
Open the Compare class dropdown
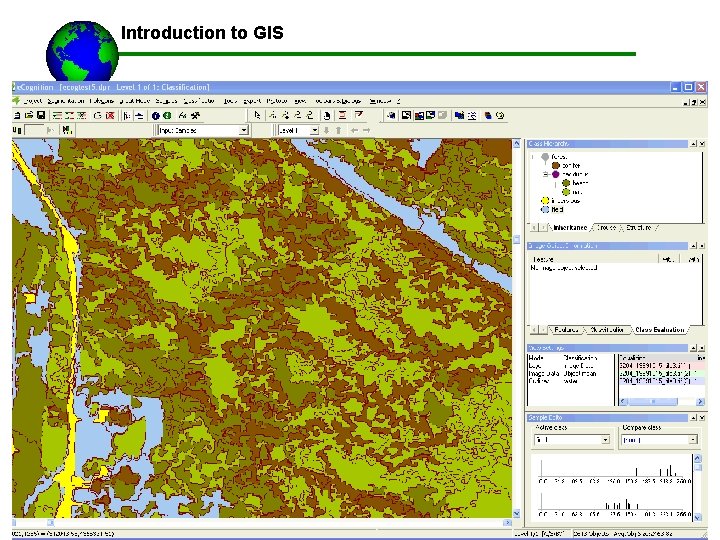693,440
